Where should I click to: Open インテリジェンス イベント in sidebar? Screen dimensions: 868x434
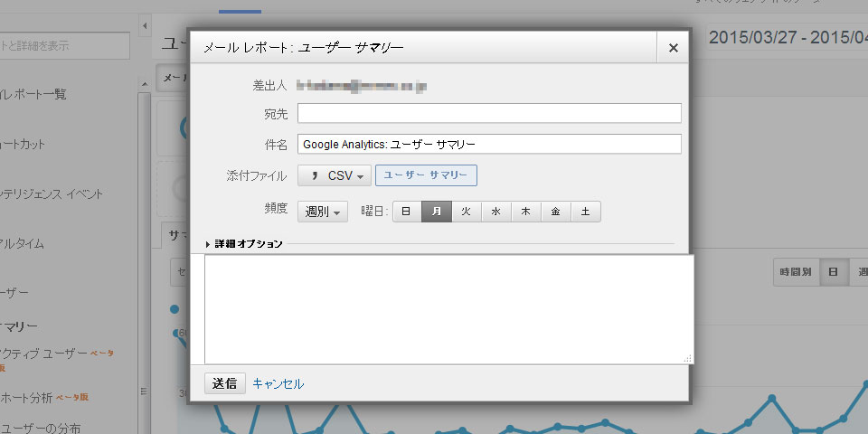pyautogui.click(x=52, y=193)
